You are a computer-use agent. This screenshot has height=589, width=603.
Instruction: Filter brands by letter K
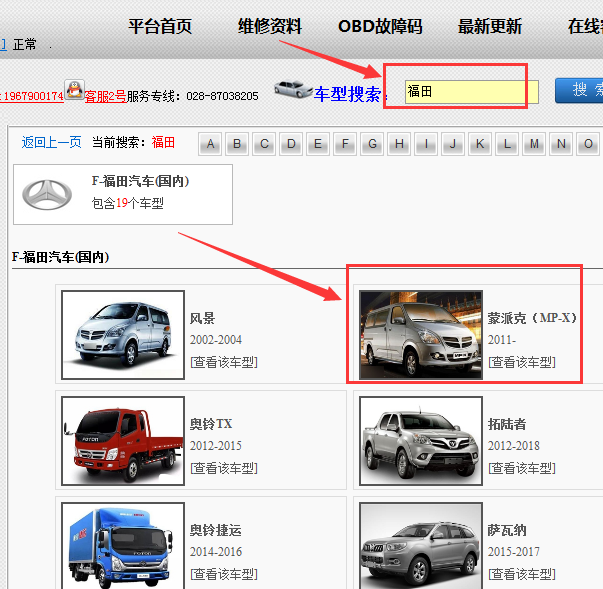(x=480, y=144)
